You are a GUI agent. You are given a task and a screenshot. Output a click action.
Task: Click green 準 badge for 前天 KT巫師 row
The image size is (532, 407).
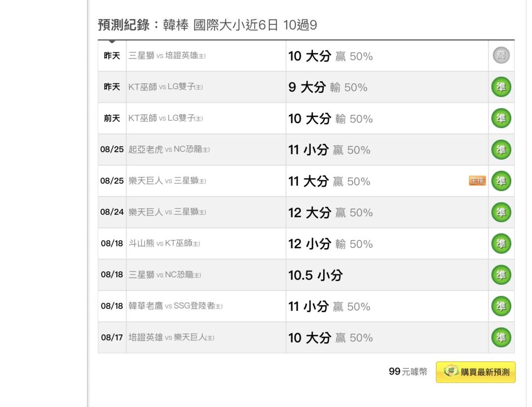click(501, 118)
